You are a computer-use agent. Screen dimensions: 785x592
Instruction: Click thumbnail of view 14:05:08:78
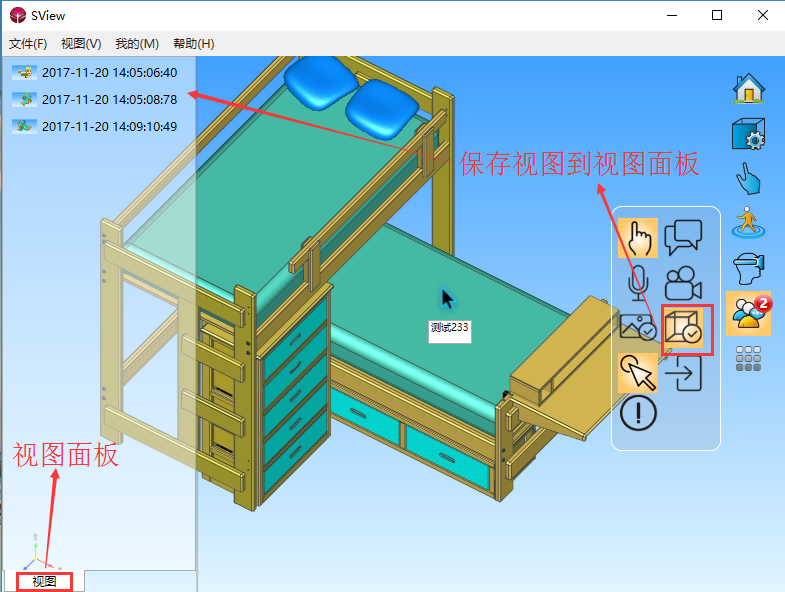25,100
